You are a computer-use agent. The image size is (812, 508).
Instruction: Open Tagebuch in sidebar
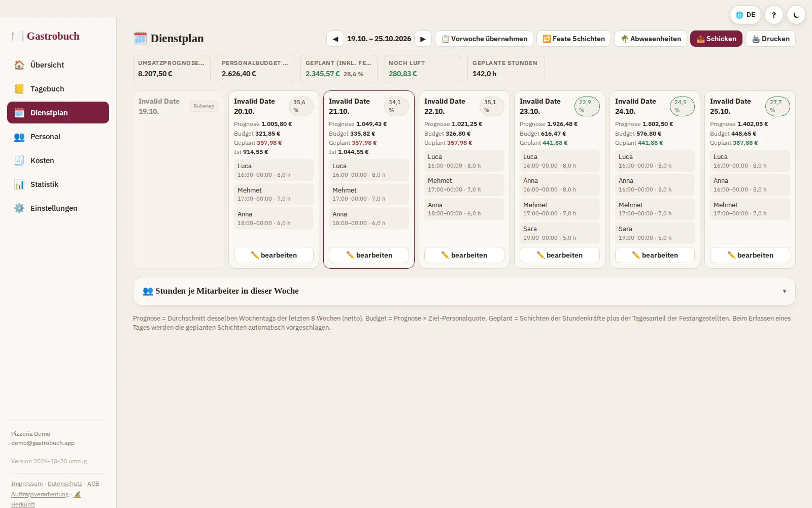point(58,89)
